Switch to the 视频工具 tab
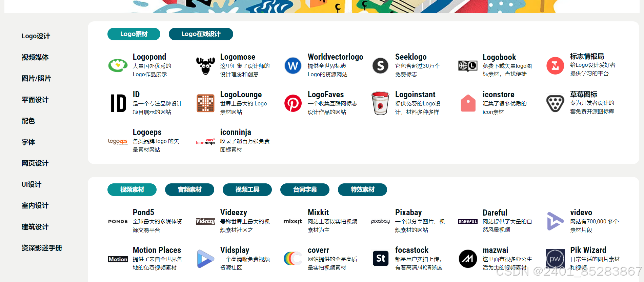This screenshot has height=282, width=644. [x=247, y=189]
